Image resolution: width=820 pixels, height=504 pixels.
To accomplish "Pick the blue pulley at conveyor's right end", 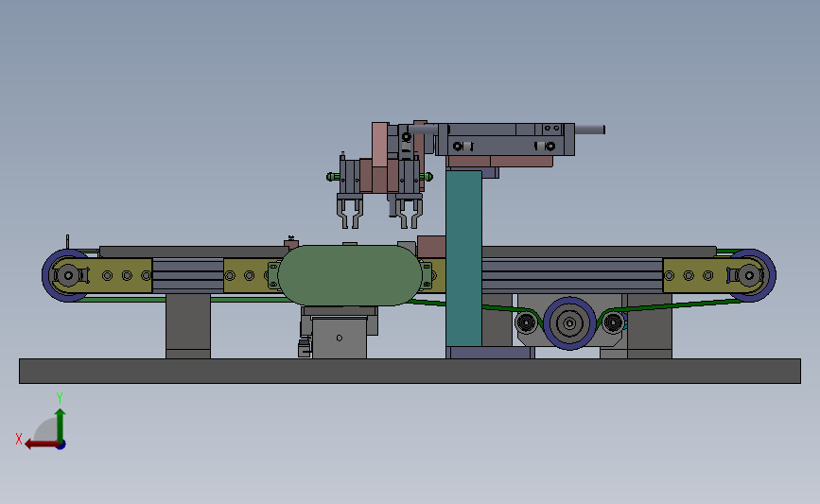I will coord(750,275).
